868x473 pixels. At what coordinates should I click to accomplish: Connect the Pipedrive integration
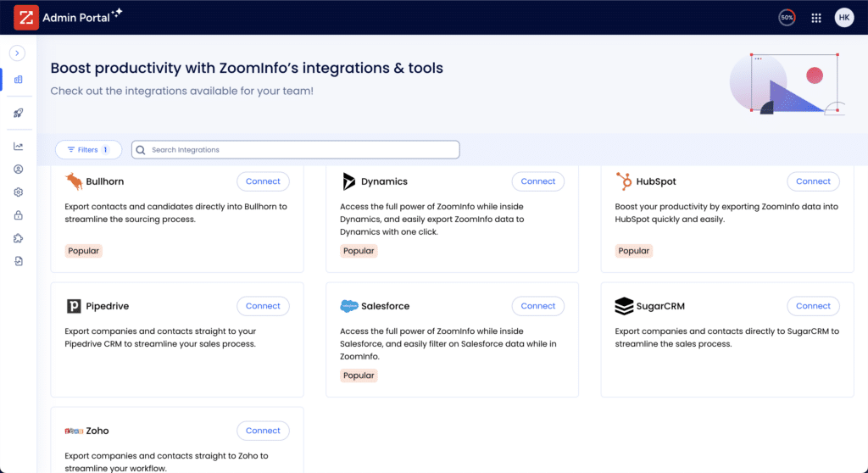pyautogui.click(x=263, y=306)
